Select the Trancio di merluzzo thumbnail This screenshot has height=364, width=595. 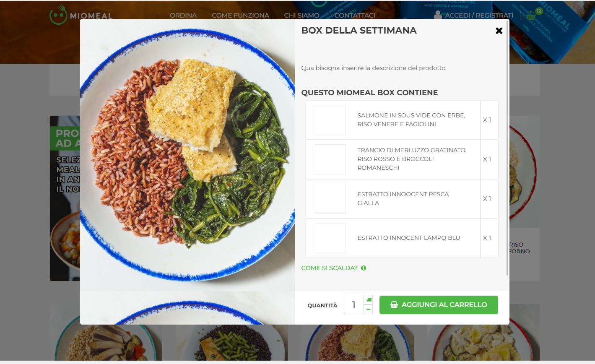(330, 159)
